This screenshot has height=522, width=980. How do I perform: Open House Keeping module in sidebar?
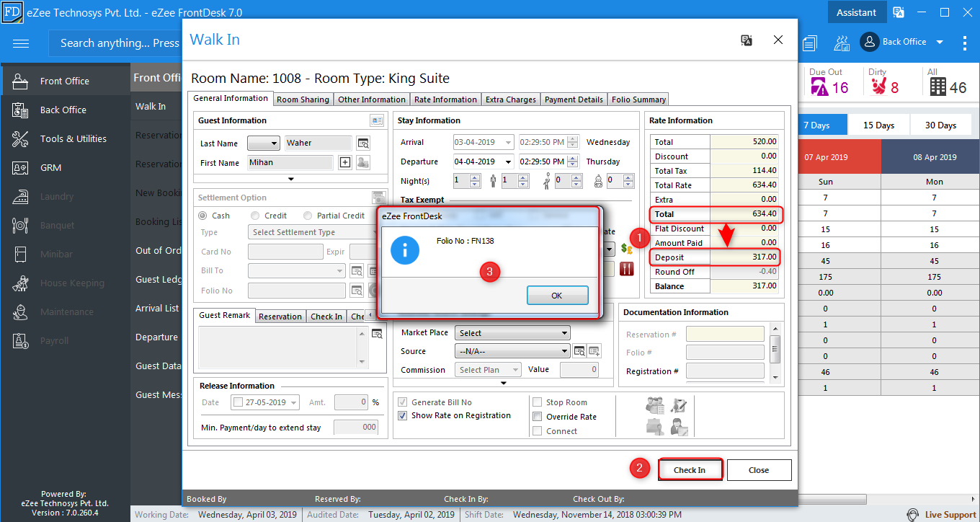(x=65, y=283)
